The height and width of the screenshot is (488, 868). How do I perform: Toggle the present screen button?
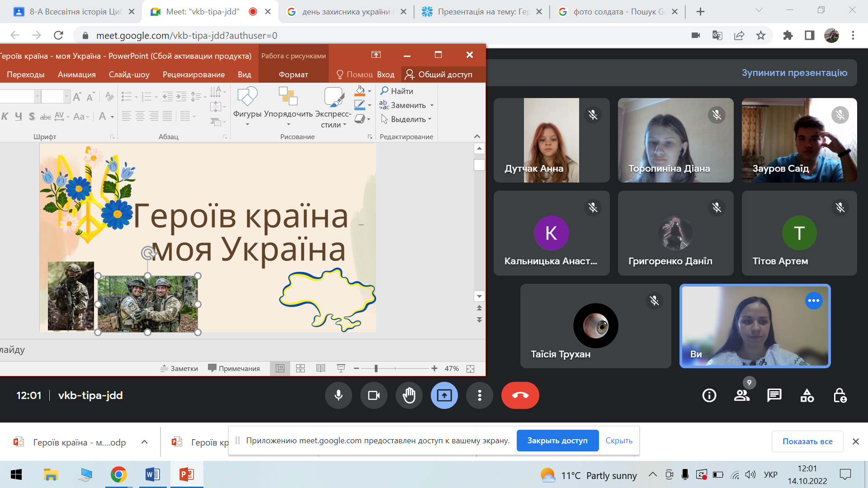click(444, 395)
